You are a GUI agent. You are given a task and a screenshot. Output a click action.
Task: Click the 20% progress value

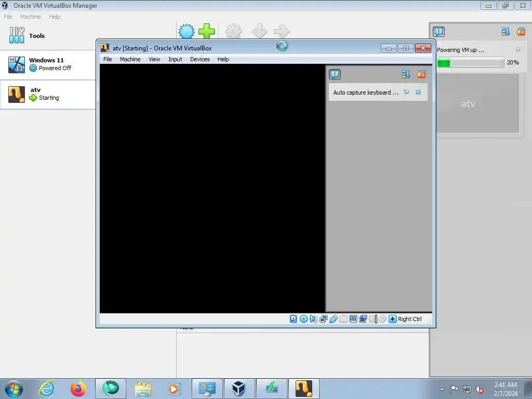[x=513, y=62]
